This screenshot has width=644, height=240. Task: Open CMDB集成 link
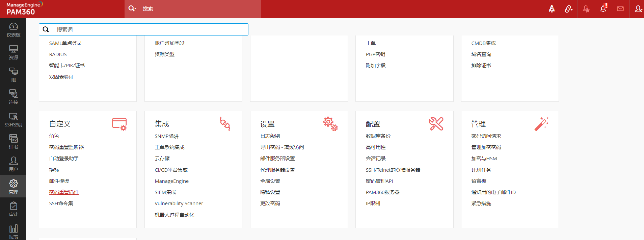[x=483, y=43]
